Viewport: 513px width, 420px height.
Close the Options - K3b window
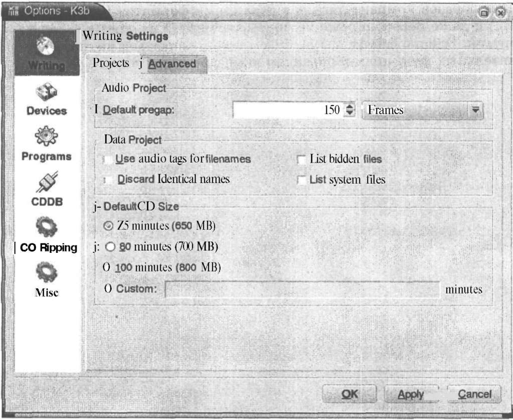(x=500, y=13)
